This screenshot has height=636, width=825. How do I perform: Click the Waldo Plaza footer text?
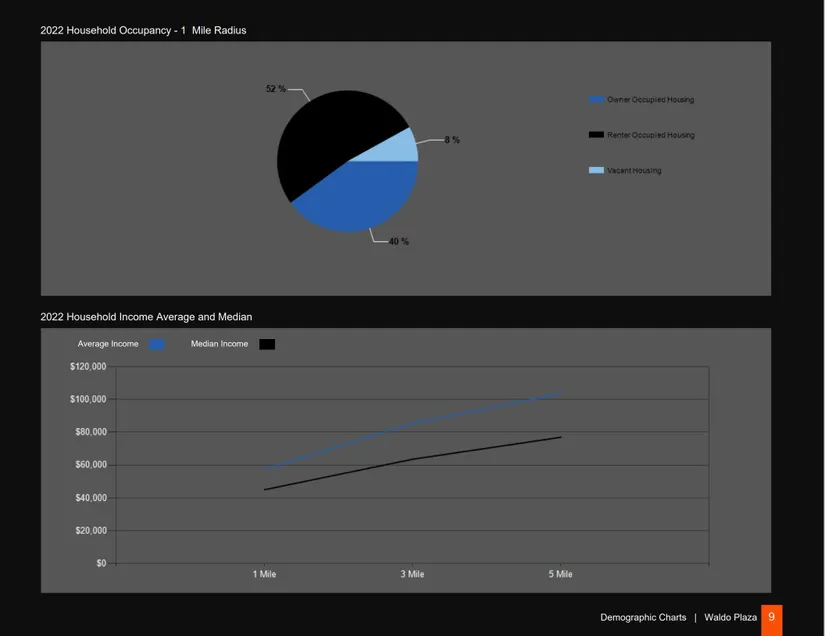[730, 618]
